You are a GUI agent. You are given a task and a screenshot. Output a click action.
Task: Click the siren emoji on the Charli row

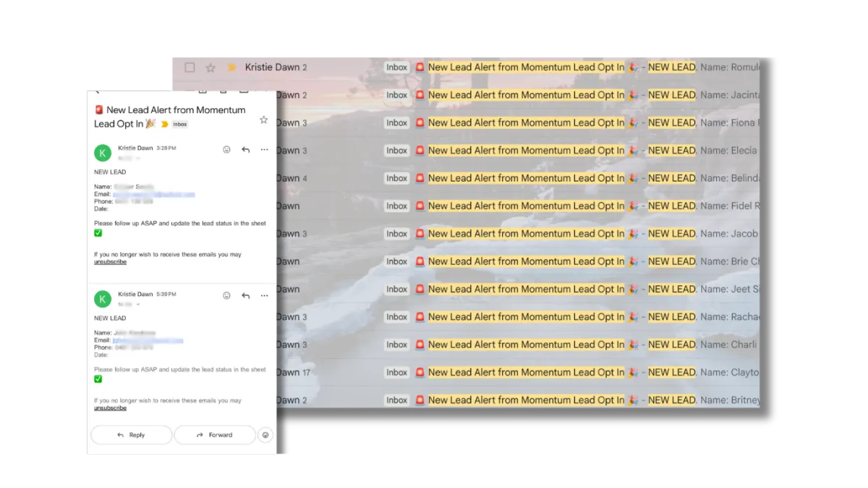420,345
